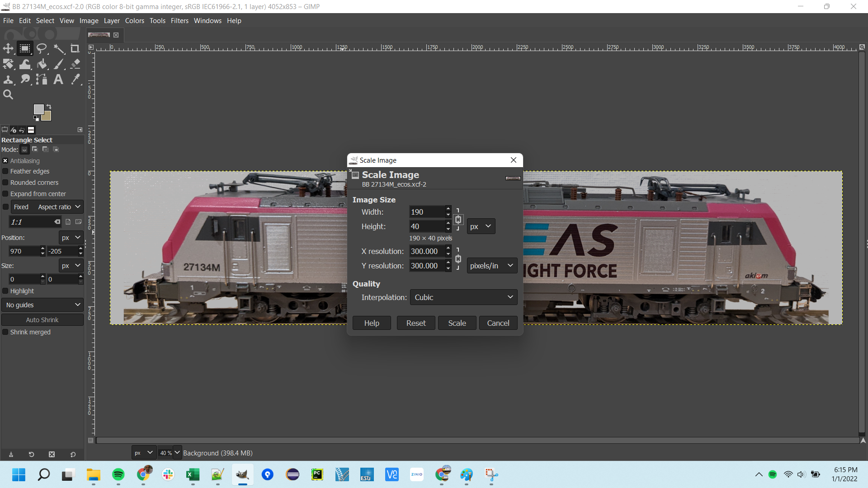
Task: Click the Reset button in Scale Image
Action: (416, 323)
